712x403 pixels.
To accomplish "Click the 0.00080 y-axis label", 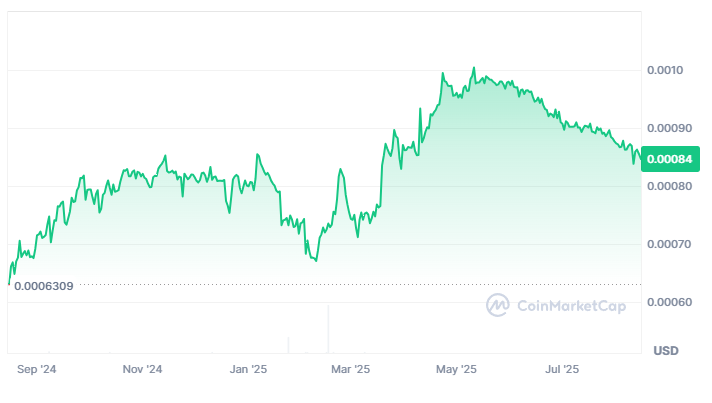I will tap(669, 186).
